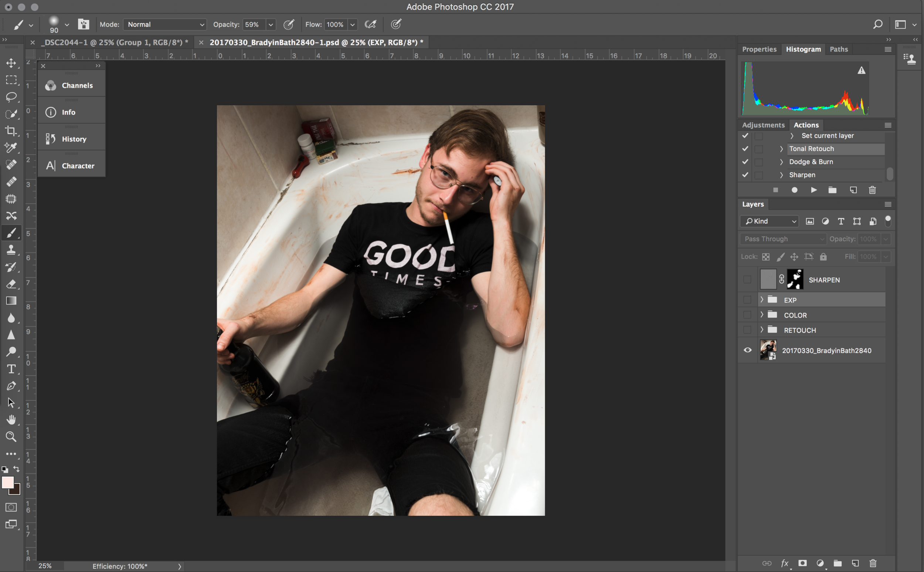Select the Clone Stamp tool
The height and width of the screenshot is (572, 924).
[11, 250]
